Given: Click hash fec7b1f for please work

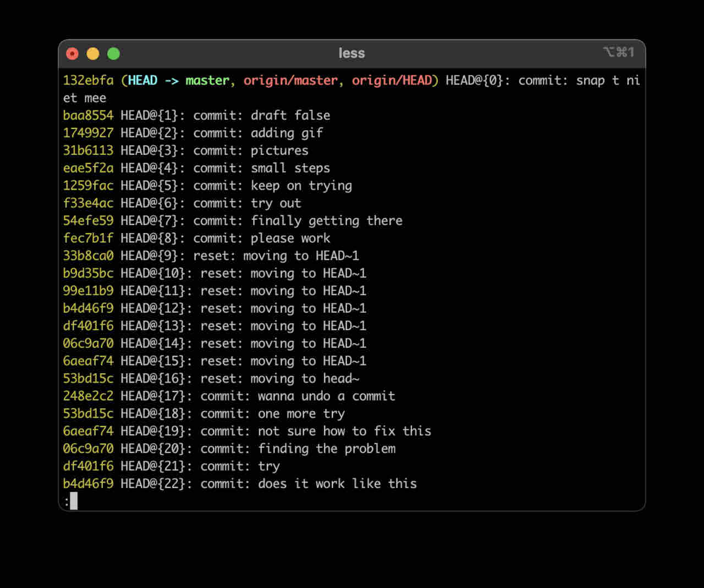Looking at the screenshot, I should coord(88,238).
